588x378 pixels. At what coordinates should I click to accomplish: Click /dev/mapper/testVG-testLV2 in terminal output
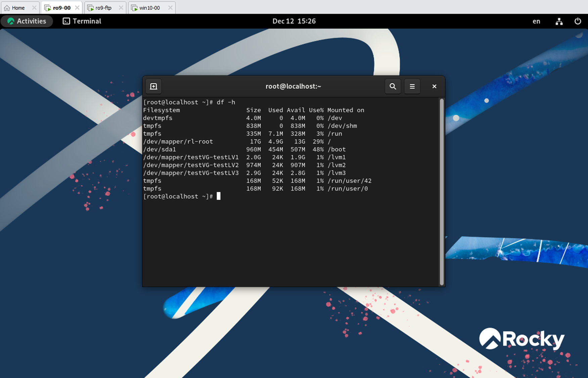pyautogui.click(x=191, y=165)
